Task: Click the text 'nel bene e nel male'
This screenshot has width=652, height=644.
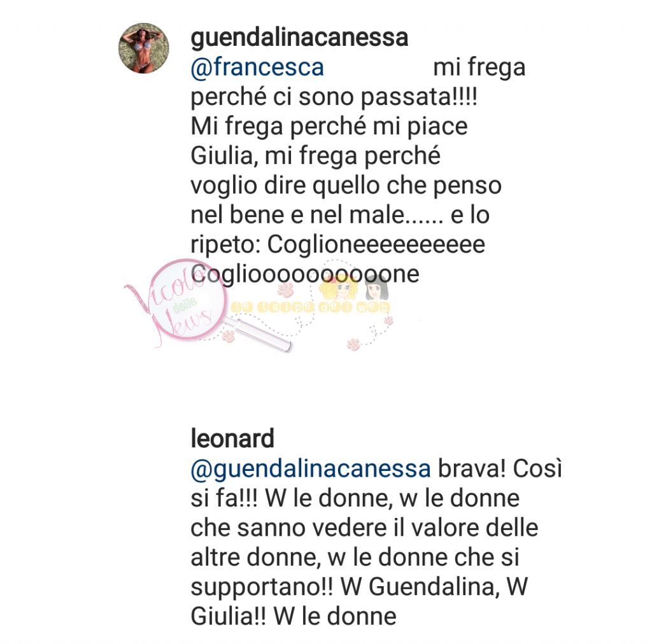Action: [297, 215]
